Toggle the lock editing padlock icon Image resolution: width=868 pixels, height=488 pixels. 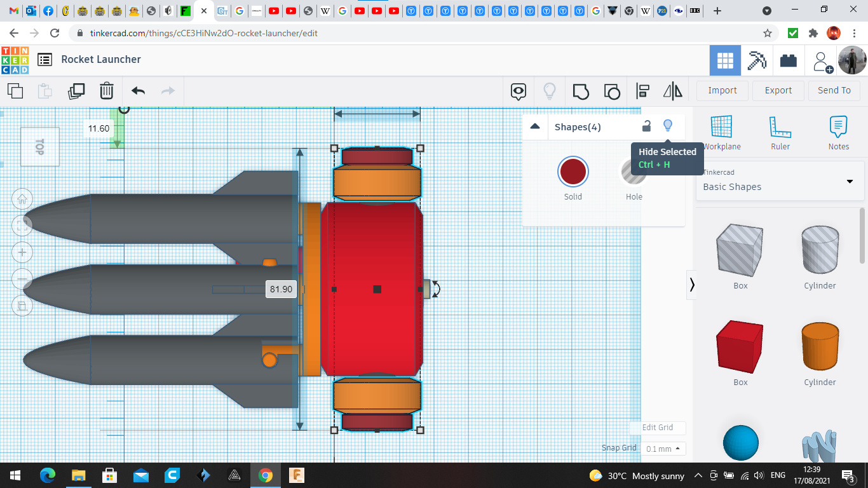coord(646,126)
